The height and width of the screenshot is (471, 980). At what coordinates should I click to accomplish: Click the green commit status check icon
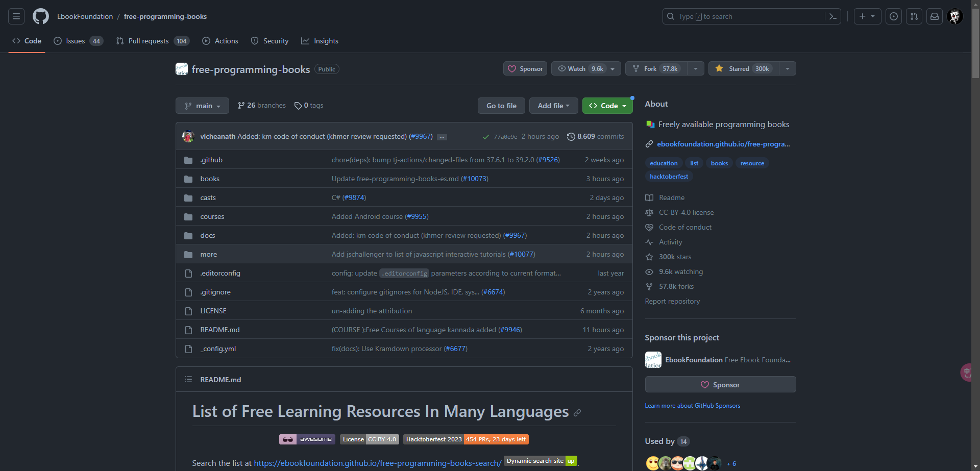click(485, 137)
